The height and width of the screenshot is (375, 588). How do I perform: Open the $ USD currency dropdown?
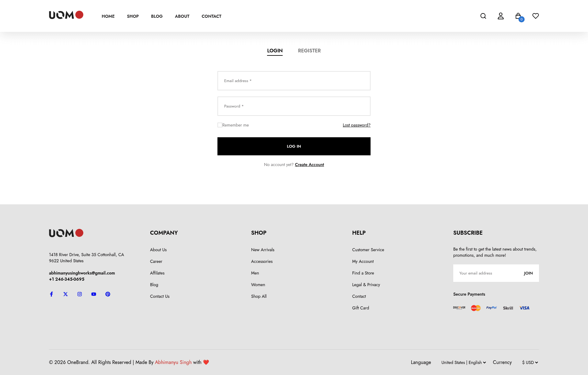(530, 362)
